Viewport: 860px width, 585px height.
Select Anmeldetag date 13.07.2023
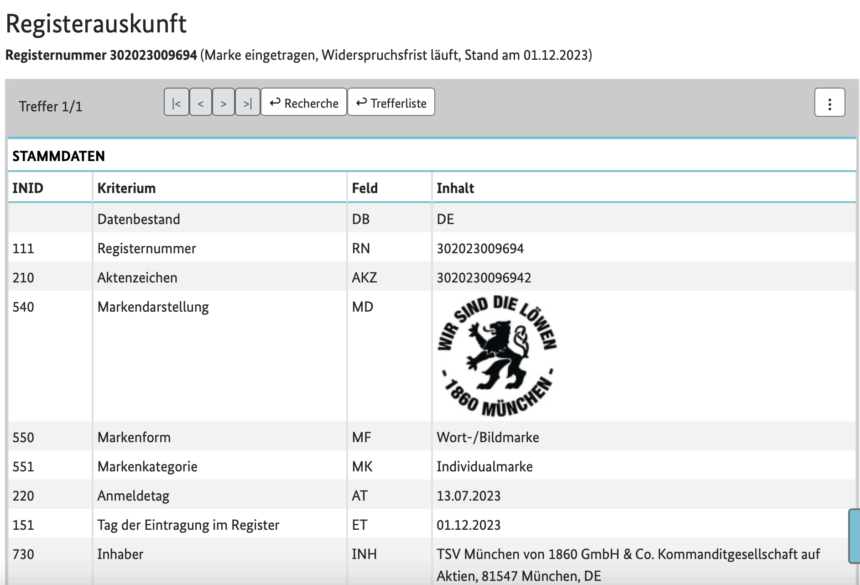[468, 496]
